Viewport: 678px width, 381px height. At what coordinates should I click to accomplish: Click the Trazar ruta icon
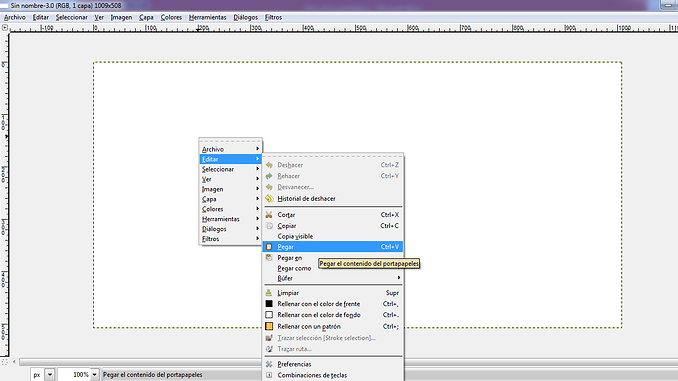(269, 349)
